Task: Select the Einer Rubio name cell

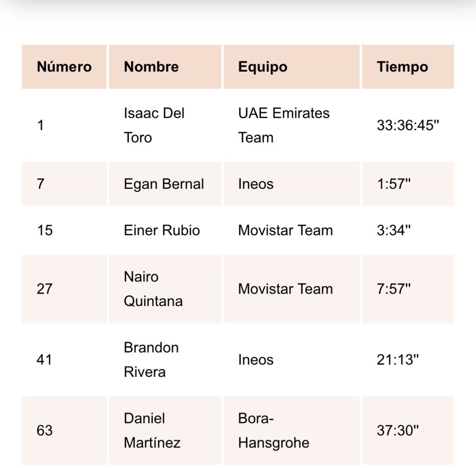Action: [162, 231]
